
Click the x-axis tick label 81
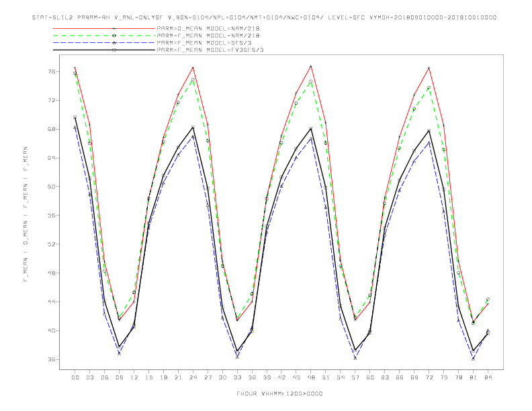pos(474,377)
